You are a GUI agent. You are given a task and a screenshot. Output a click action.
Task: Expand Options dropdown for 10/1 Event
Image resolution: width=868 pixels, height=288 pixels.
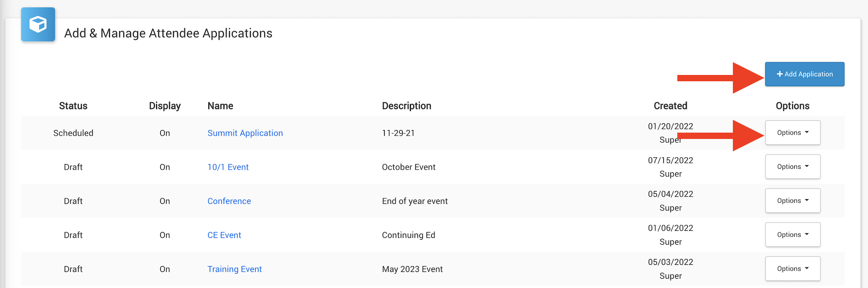pyautogui.click(x=793, y=167)
